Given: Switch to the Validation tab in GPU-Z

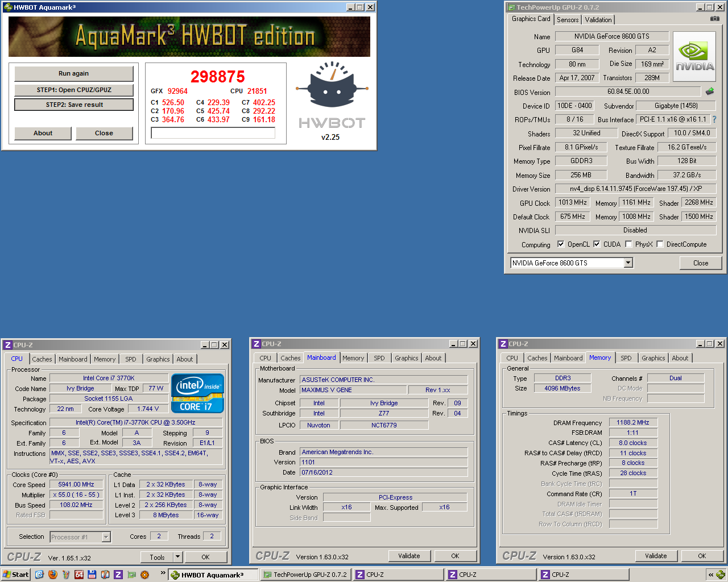Looking at the screenshot, I should tap(598, 20).
